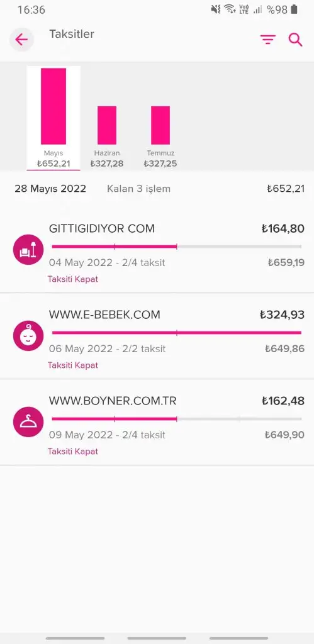This screenshot has height=644, width=314.
Task: Tap the magnifier search icon
Action: point(295,40)
